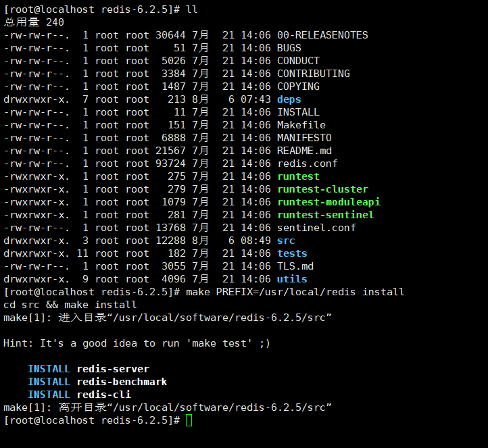This screenshot has width=488, height=448.
Task: Click the MANIFESTO file name
Action: tap(304, 138)
